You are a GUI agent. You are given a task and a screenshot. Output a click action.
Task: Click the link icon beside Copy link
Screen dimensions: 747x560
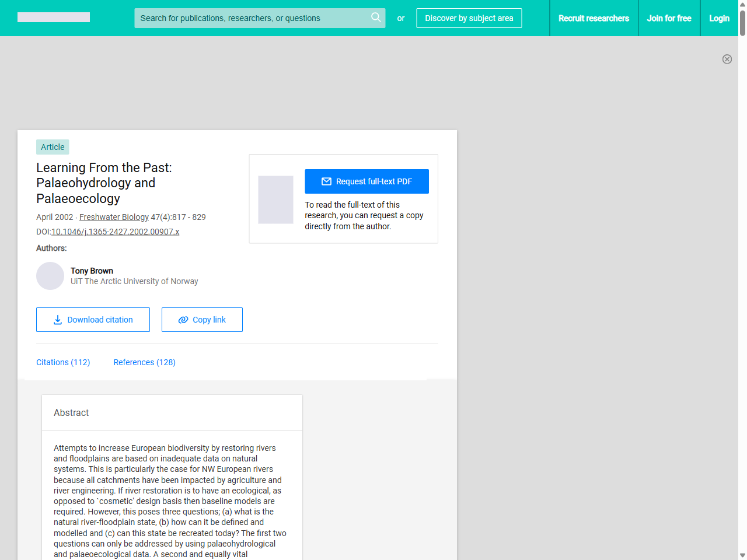(x=182, y=320)
